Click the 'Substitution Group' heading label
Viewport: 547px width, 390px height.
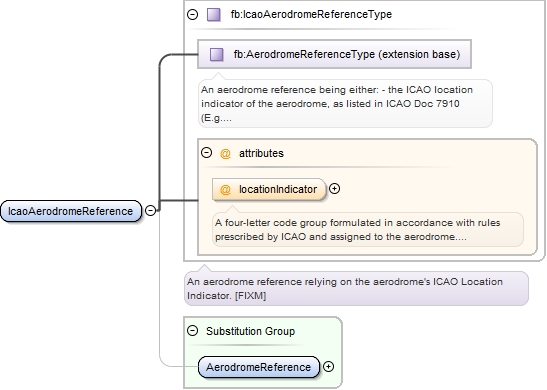pyautogui.click(x=250, y=331)
